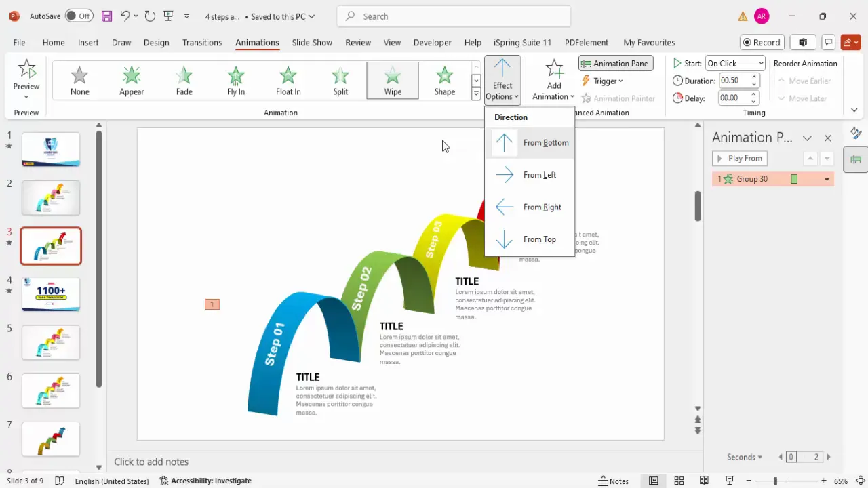The height and width of the screenshot is (488, 868).
Task: Toggle the AutoSave switch
Action: tap(80, 16)
